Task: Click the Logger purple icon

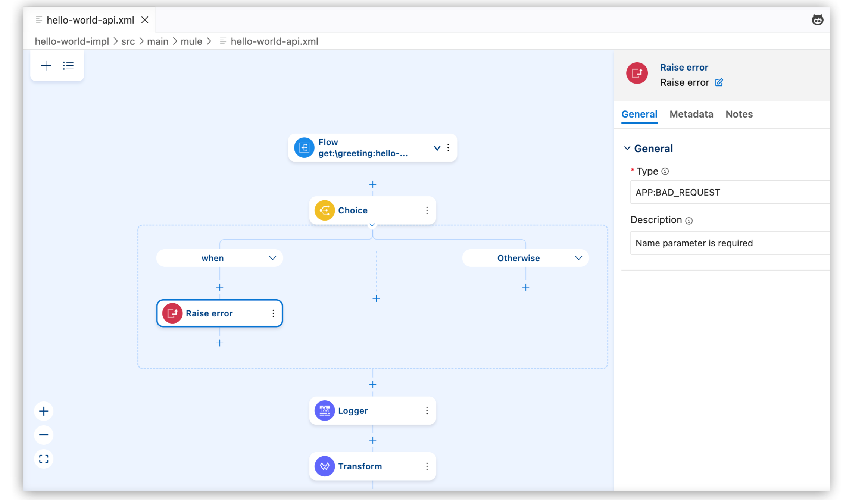Action: click(325, 410)
